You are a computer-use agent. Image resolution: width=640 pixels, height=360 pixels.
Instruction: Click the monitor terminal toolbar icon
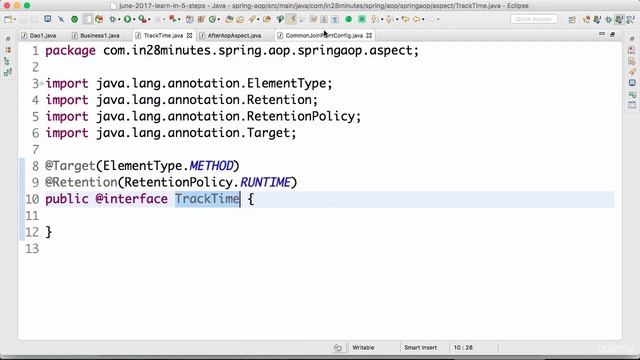48,19
